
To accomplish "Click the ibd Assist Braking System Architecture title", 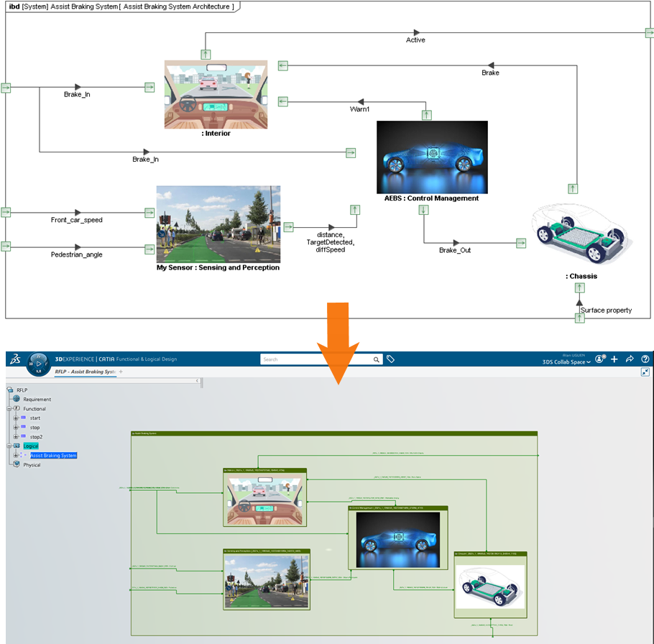I will (121, 6).
